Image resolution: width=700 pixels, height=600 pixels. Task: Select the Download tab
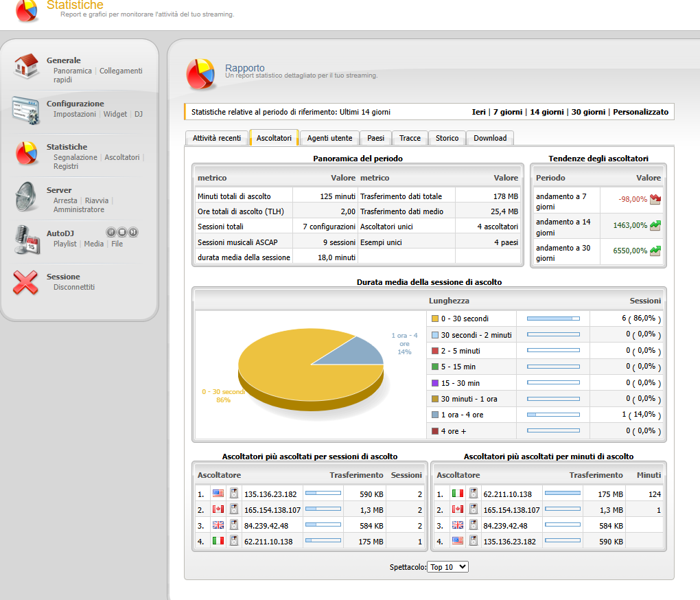click(490, 138)
